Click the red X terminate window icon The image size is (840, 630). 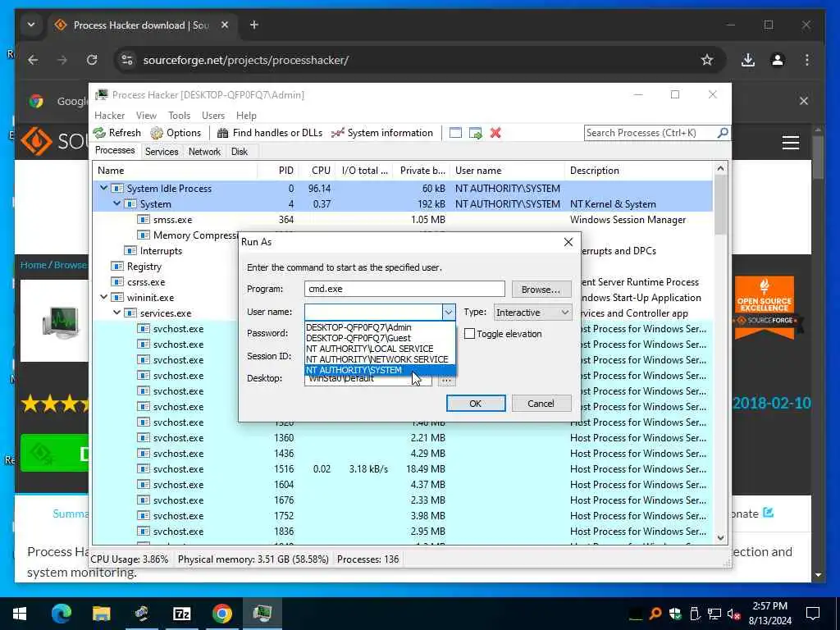495,133
